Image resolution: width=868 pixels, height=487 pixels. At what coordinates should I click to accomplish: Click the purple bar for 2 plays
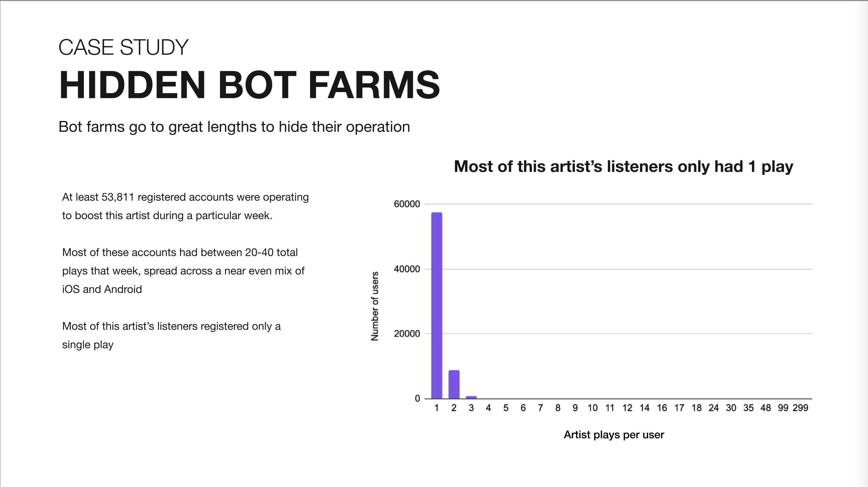point(454,384)
